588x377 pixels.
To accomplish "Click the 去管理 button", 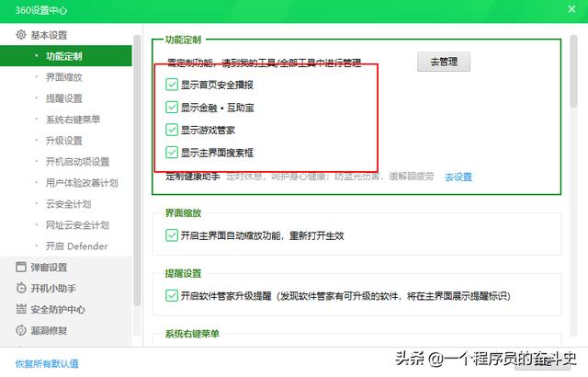I will coord(444,63).
